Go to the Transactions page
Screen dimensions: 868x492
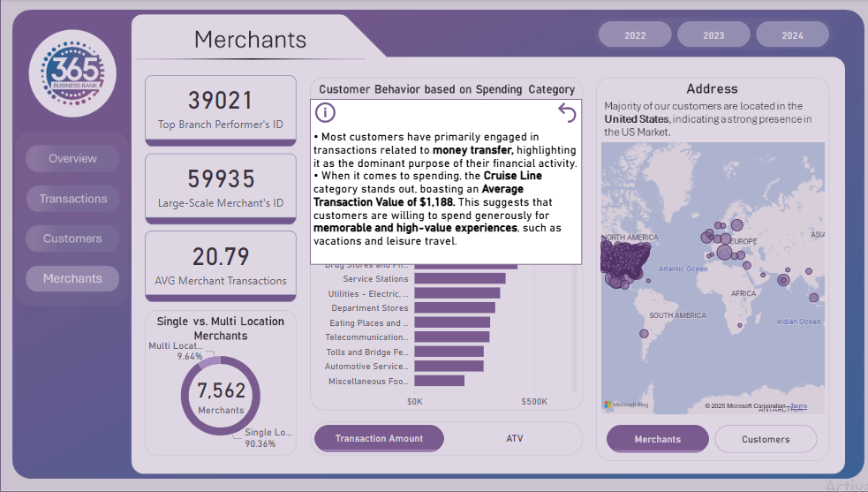click(72, 199)
